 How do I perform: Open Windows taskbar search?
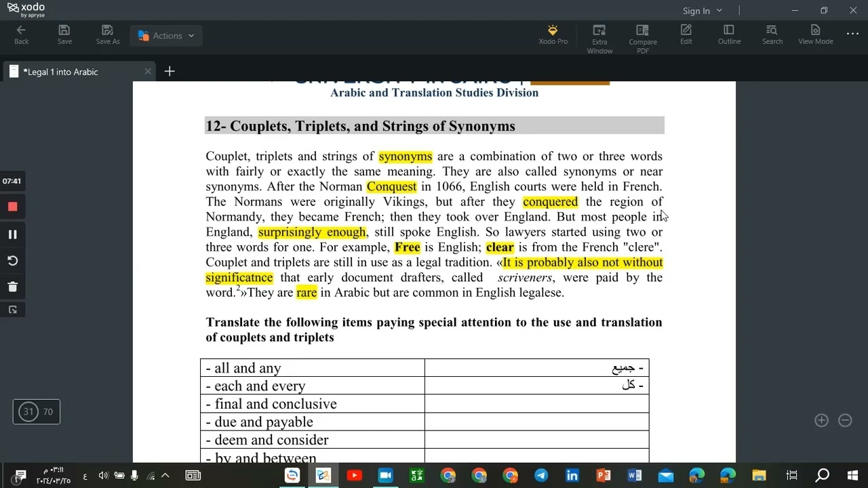(822, 475)
